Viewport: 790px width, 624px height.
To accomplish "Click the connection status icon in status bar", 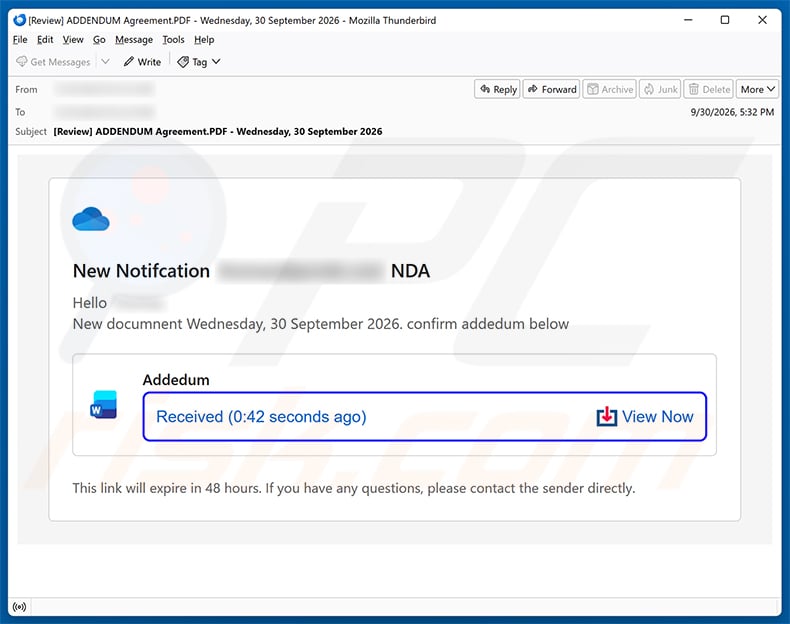I will click(x=19, y=607).
